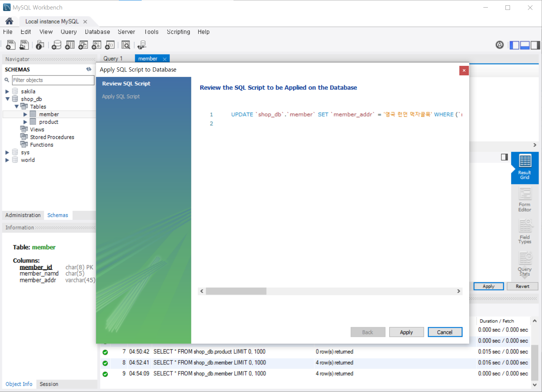
Task: Switch to the Administration tab
Action: pos(23,215)
